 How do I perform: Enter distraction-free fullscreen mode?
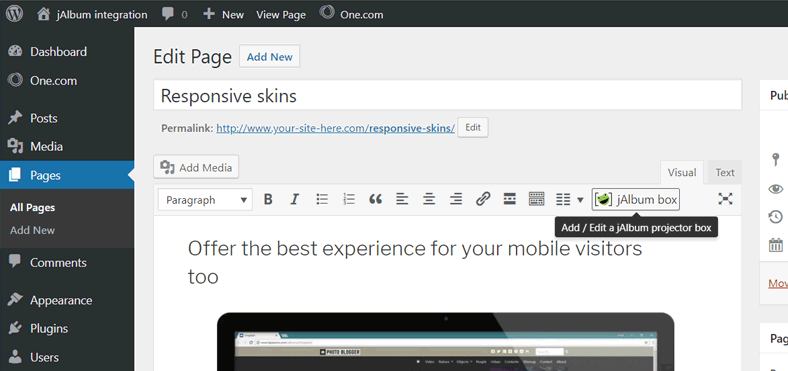pyautogui.click(x=725, y=199)
